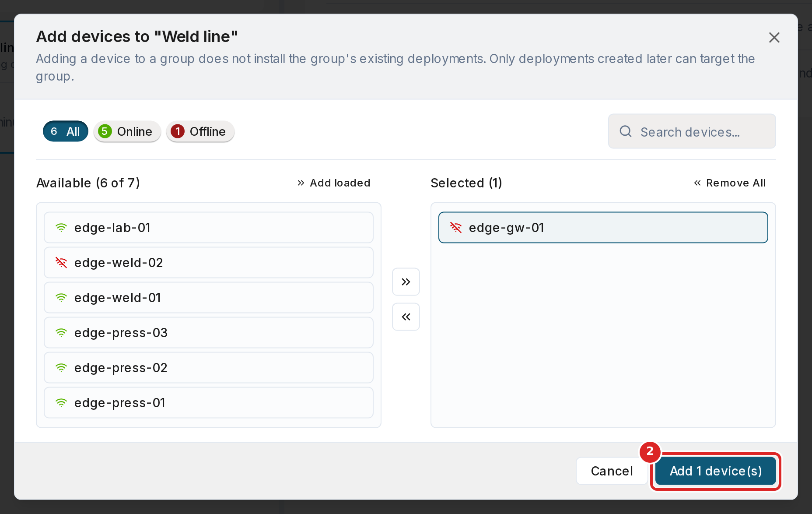This screenshot has width=812, height=514.
Task: Select edge-lab-01 in available list
Action: (209, 228)
